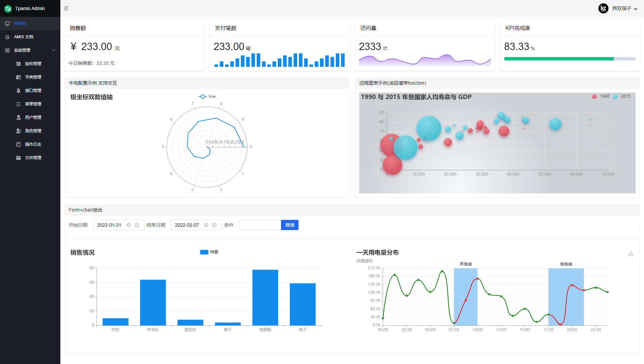
Task: Open the 开始日期 date picker field
Action: pos(109,225)
